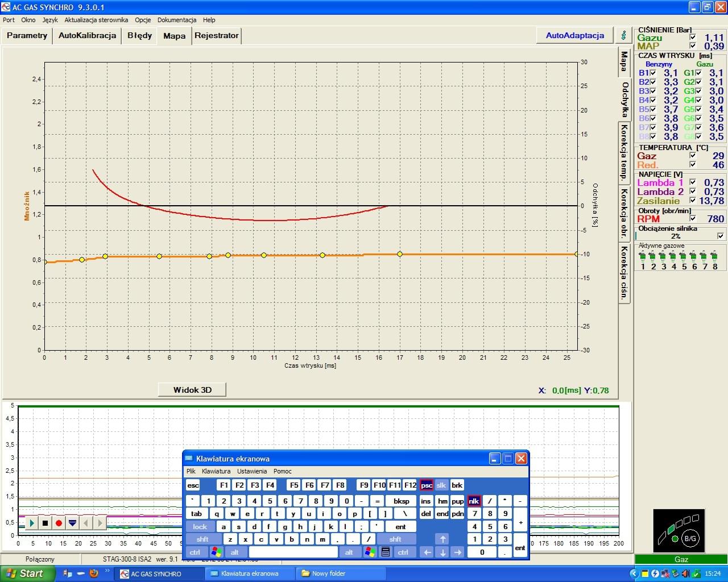This screenshot has width=728, height=582.
Task: Expand hidden system tray icons arrow
Action: [634, 573]
